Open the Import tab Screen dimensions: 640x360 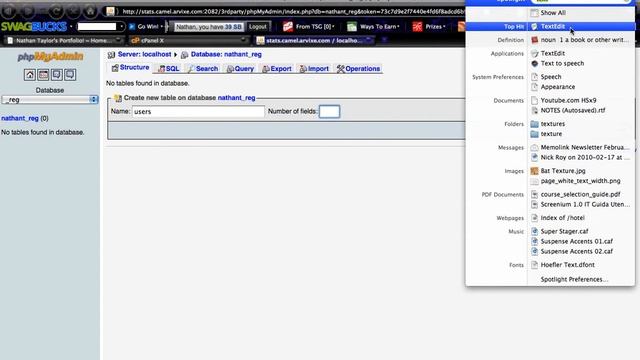coord(314,69)
